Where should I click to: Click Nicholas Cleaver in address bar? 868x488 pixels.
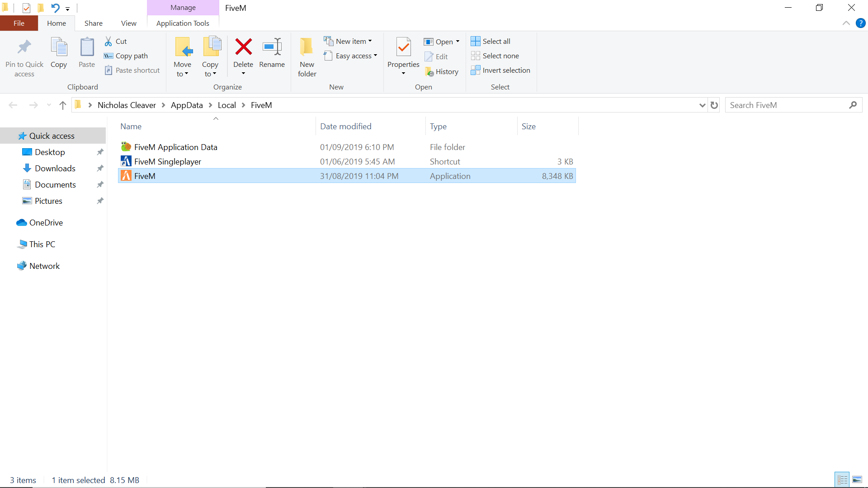click(x=127, y=105)
